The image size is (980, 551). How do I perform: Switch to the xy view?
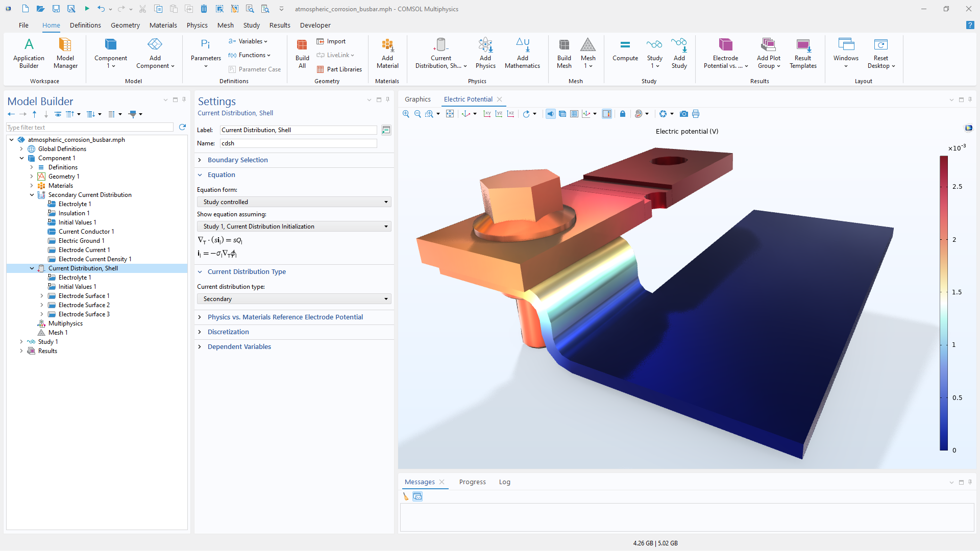(x=487, y=114)
